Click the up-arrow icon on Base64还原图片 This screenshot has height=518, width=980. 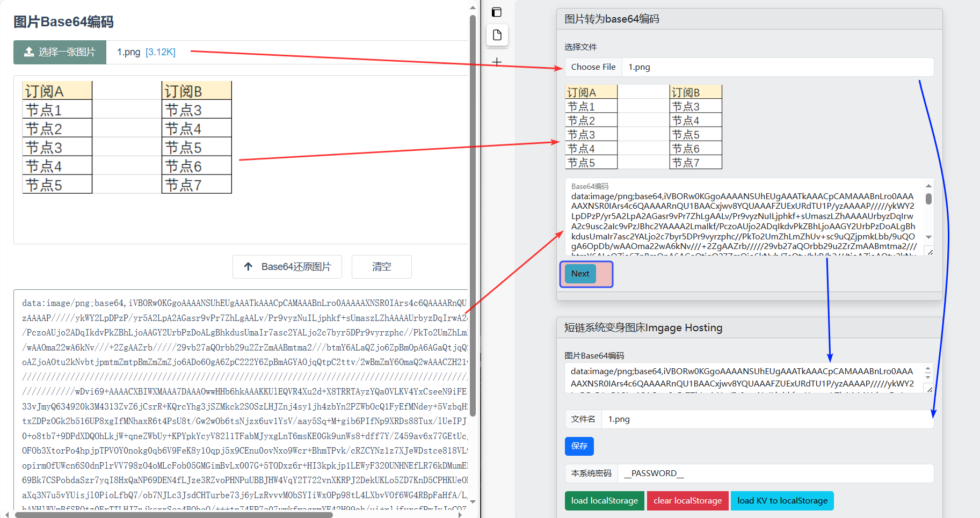248,267
